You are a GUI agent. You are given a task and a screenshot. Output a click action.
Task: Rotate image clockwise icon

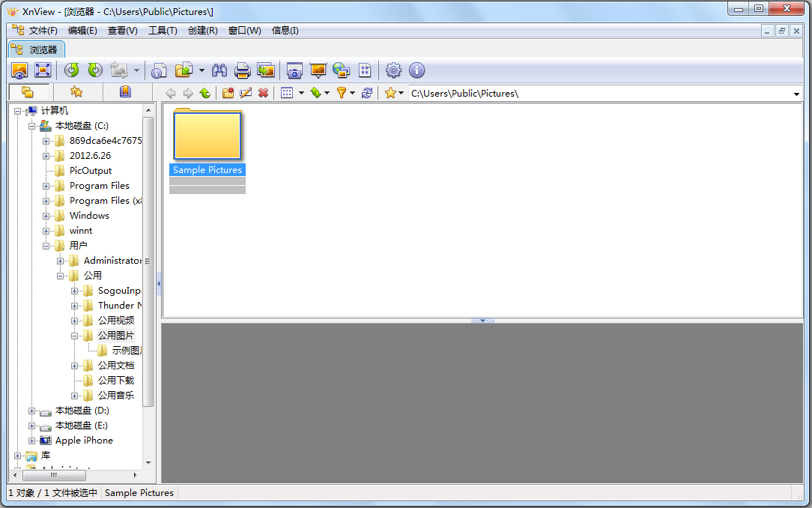click(x=95, y=70)
